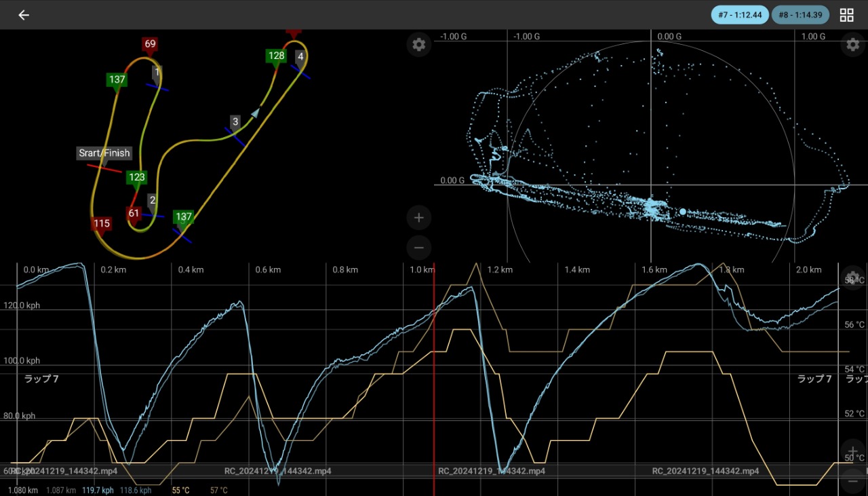Screen dimensions: 868x496
Task: Tap the 0.8 km axis label
Action: pos(345,270)
